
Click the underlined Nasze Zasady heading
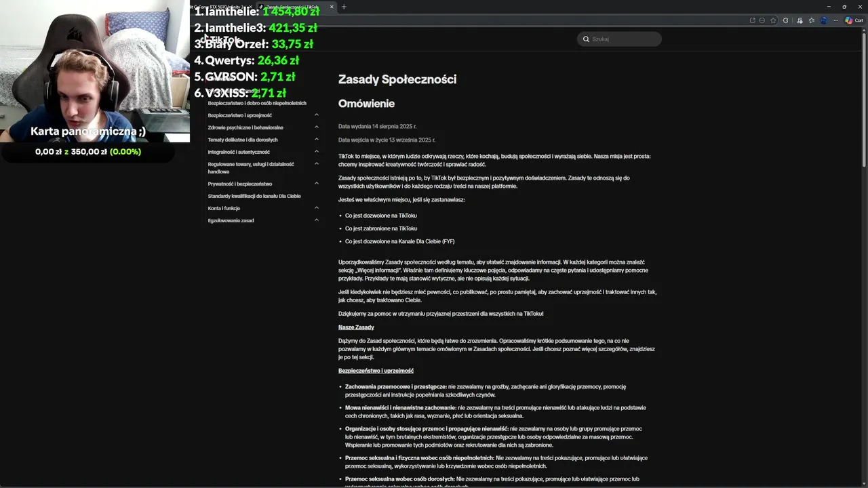[x=356, y=327]
